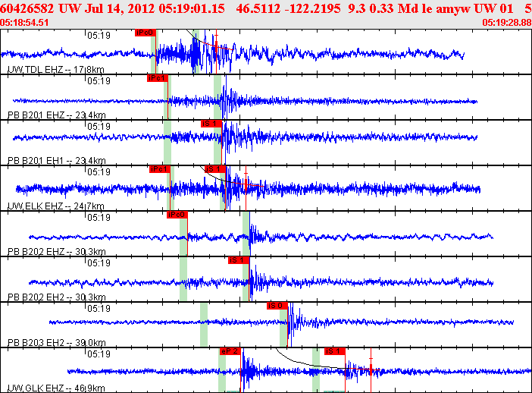The image size is (532, 393).
Task: Select the eP 2 pick on UW GLK trace
Action: pyautogui.click(x=230, y=351)
